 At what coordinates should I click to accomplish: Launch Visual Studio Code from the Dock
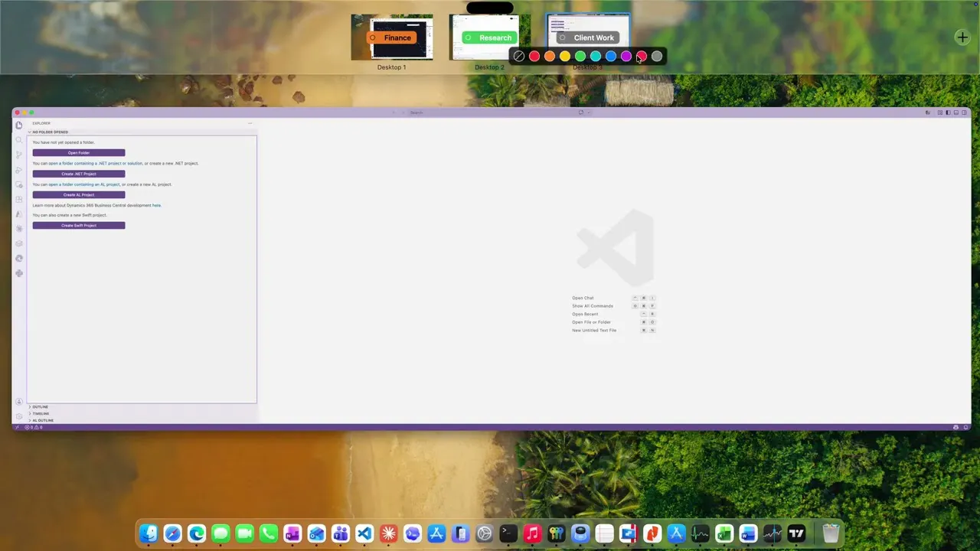[x=364, y=533]
